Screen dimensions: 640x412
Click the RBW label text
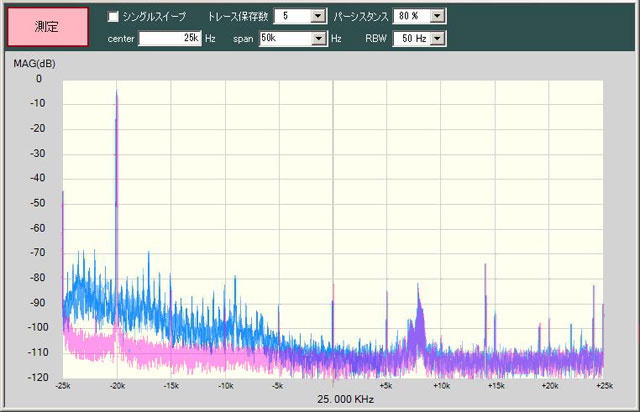376,38
